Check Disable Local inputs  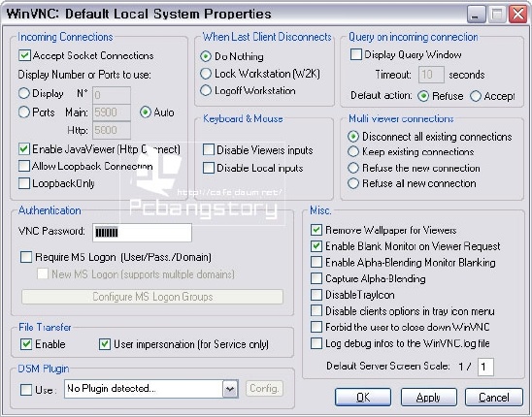209,168
